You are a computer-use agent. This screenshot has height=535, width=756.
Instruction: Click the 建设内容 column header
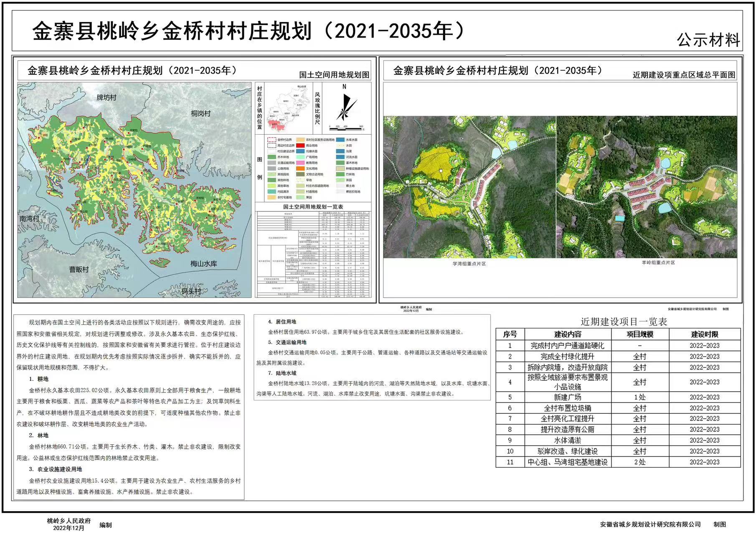pos(568,334)
